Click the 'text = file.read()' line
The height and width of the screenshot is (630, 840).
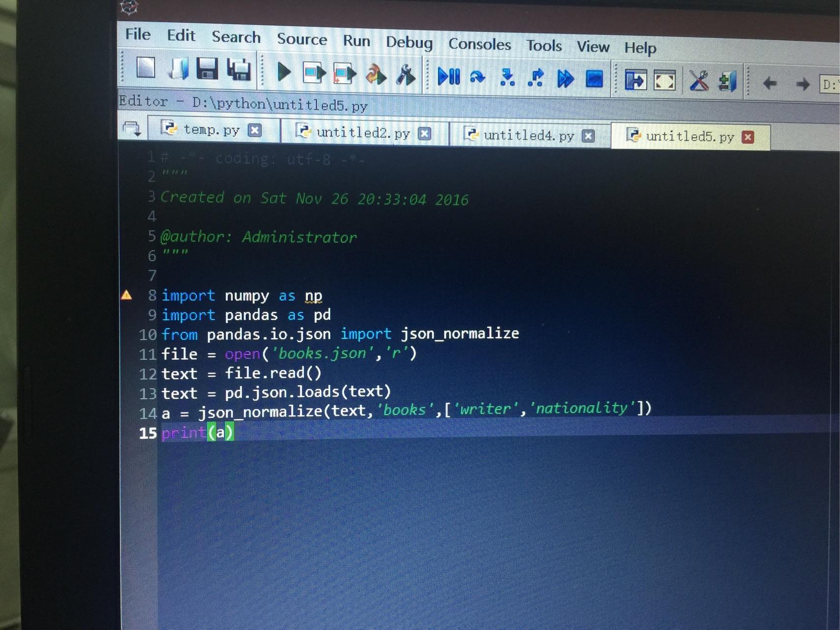(x=241, y=373)
